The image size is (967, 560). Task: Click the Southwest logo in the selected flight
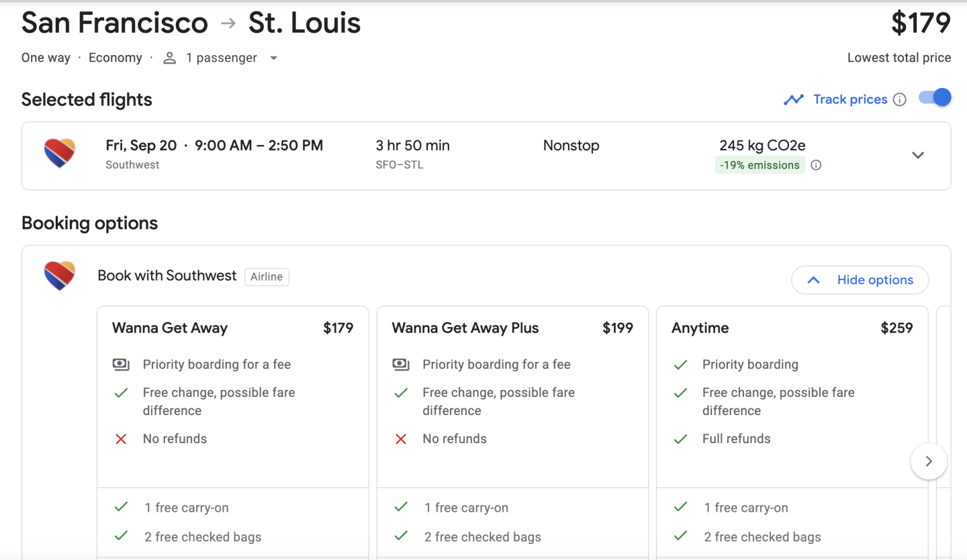(60, 154)
